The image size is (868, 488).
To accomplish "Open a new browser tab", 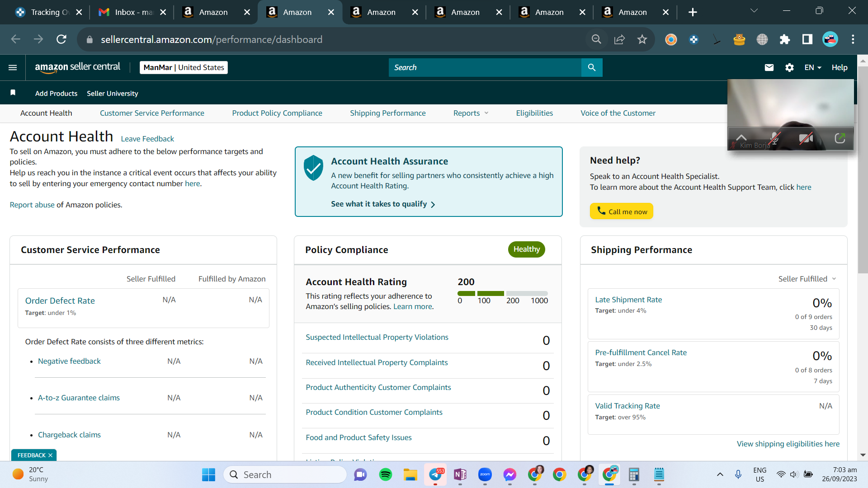I will pos(693,12).
